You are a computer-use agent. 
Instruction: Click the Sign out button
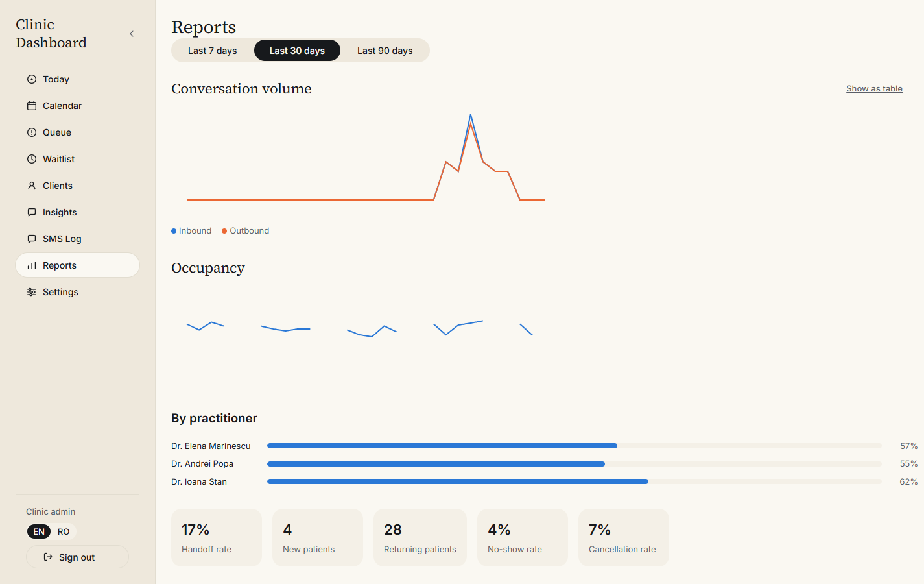[77, 557]
